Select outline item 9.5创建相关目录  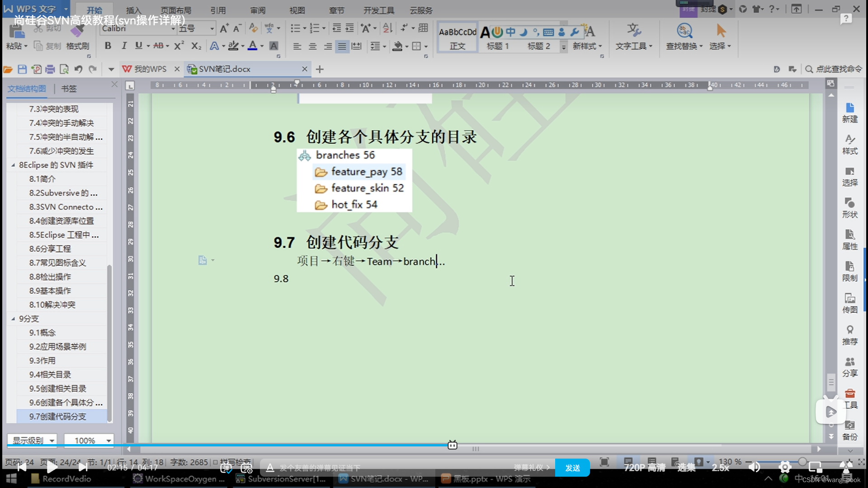58,389
